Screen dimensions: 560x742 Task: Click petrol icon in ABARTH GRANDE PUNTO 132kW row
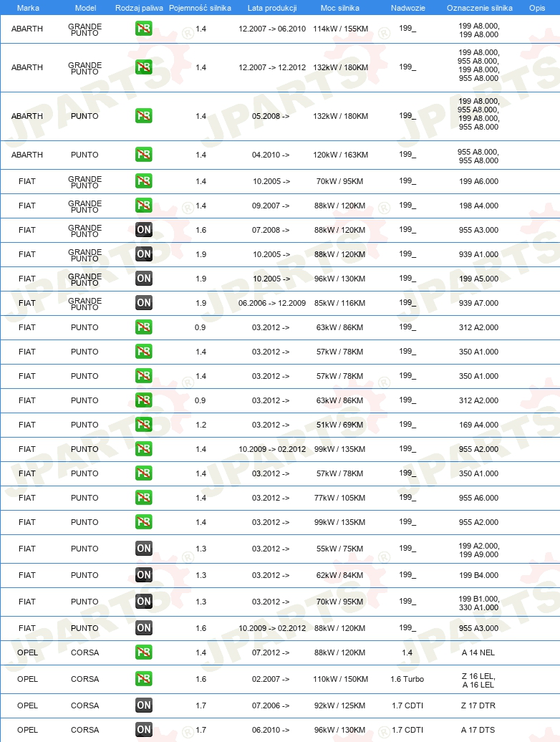(144, 67)
